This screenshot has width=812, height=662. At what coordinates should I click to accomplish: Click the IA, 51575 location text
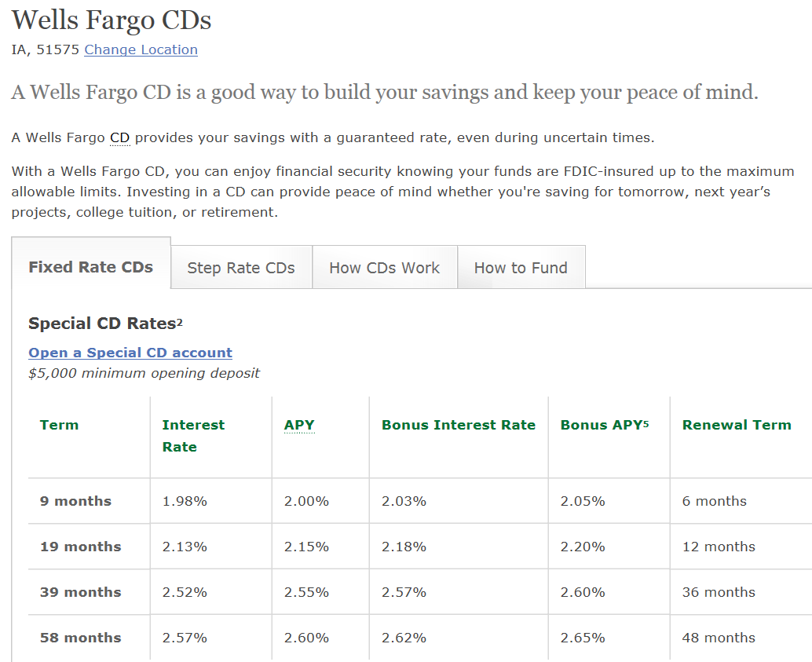45,49
